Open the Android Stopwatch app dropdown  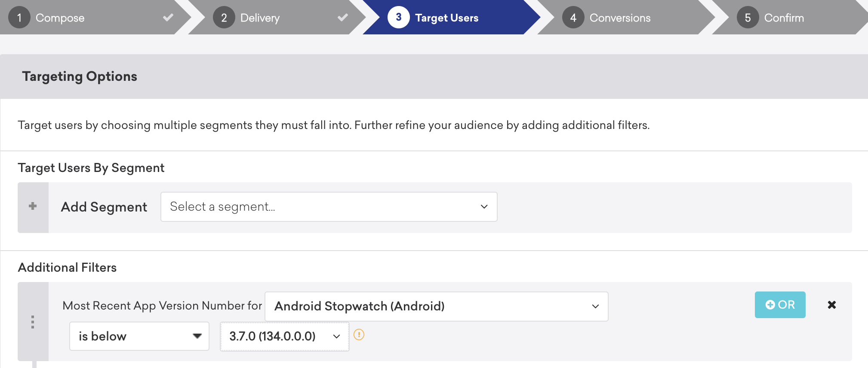coord(437,307)
